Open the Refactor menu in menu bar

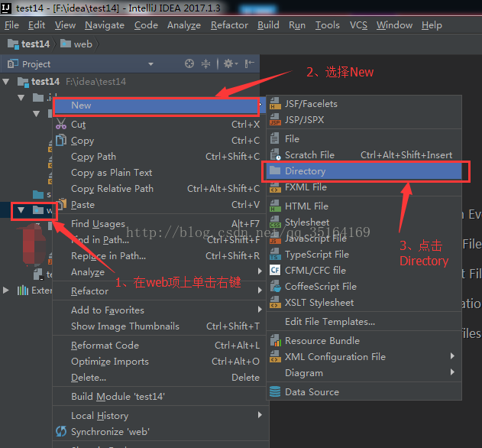(229, 25)
